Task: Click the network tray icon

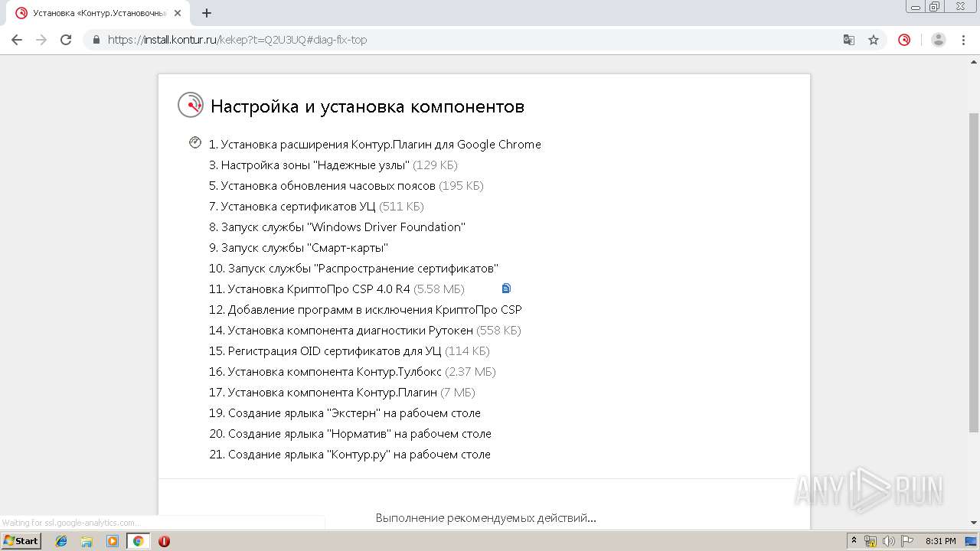Action: point(871,541)
